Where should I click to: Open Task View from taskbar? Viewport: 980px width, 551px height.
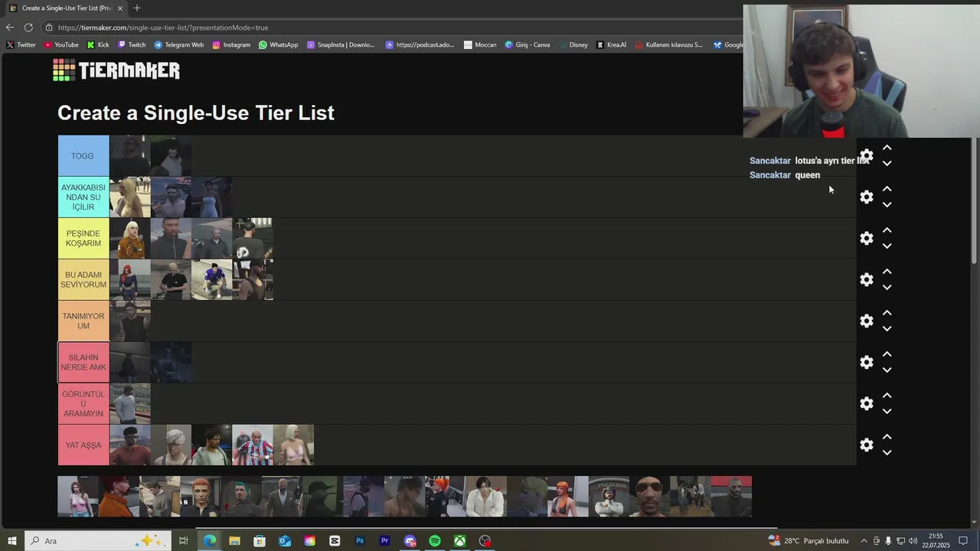[x=184, y=541]
